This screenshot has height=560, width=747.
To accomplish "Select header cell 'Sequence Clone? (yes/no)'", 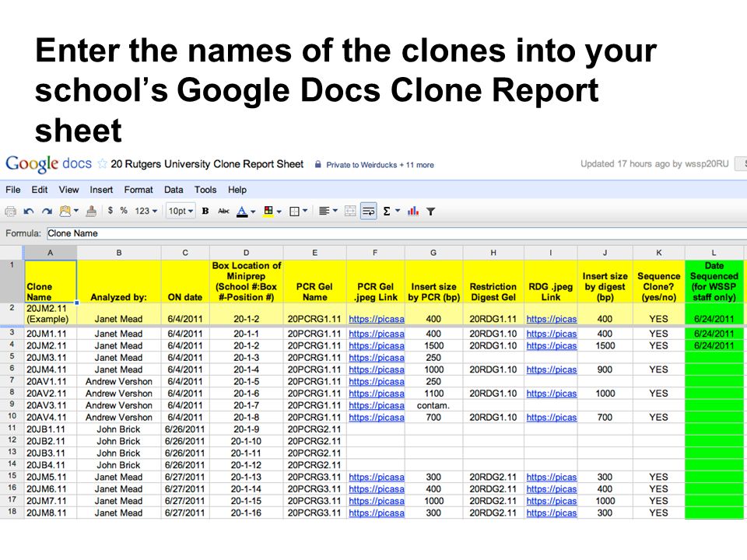I will pyautogui.click(x=658, y=282).
